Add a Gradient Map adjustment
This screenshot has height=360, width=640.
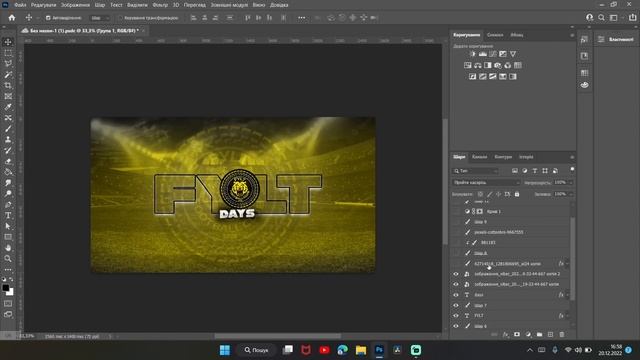click(503, 76)
